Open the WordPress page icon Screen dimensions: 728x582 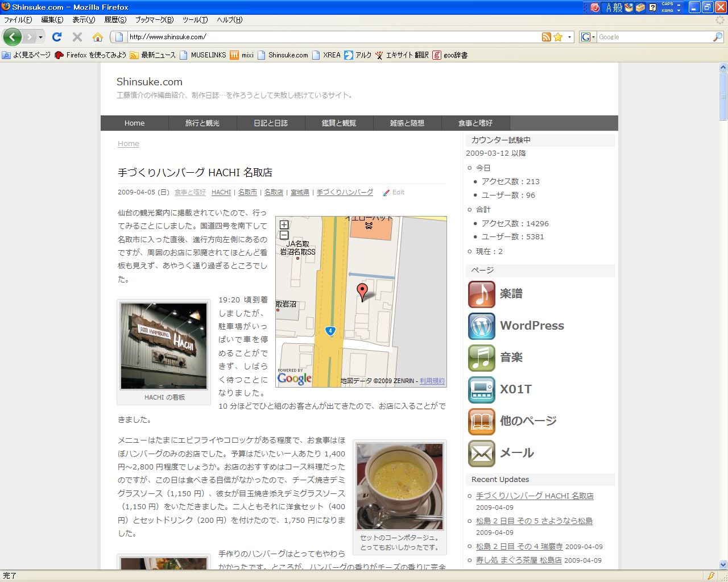pyautogui.click(x=481, y=326)
